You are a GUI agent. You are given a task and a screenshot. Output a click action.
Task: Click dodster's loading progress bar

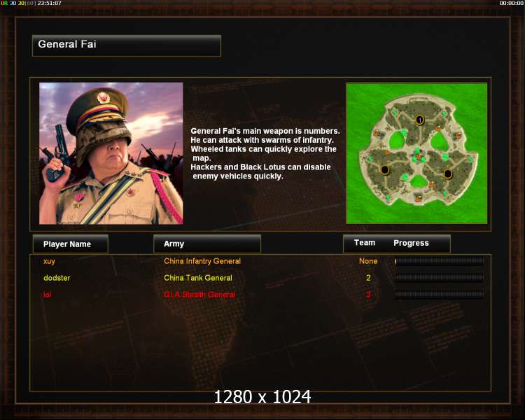point(439,278)
